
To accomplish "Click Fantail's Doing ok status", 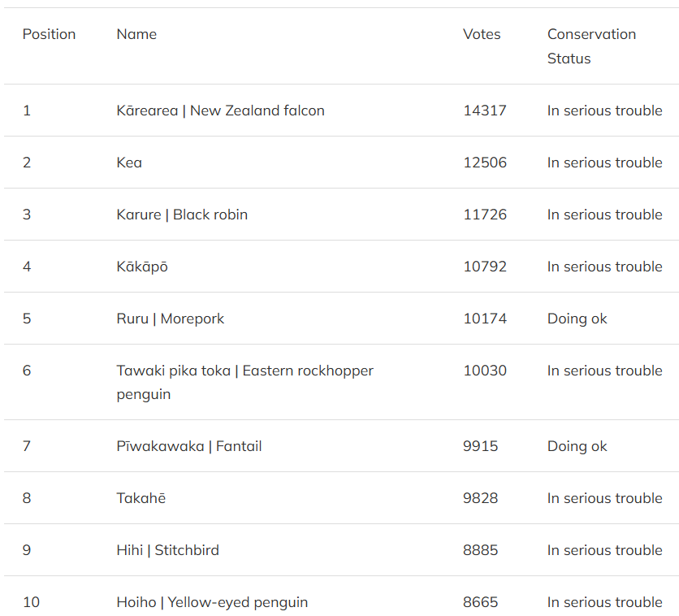I will click(577, 446).
